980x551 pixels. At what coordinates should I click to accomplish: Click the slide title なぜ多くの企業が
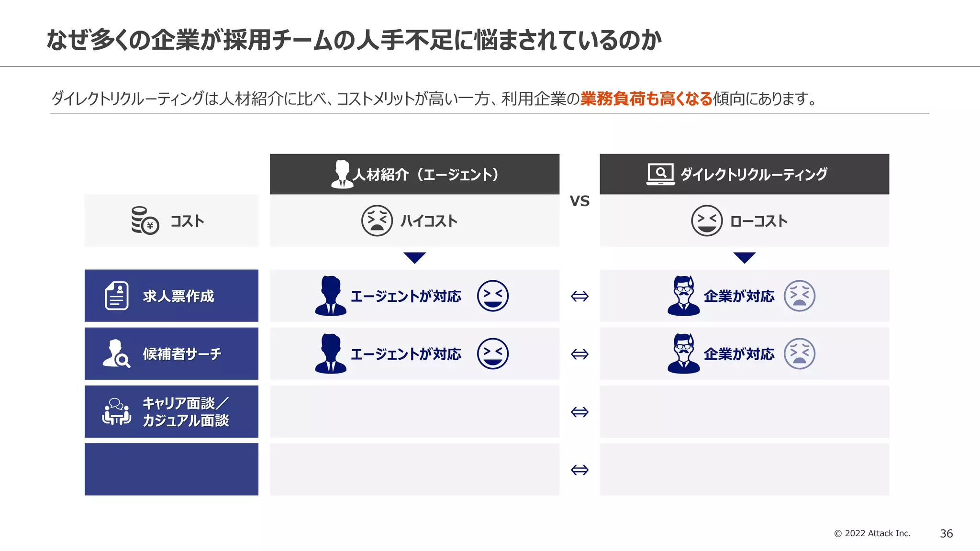click(x=354, y=40)
